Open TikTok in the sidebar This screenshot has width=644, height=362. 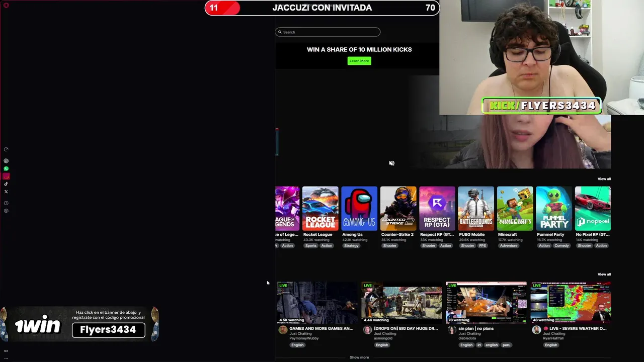tap(6, 184)
